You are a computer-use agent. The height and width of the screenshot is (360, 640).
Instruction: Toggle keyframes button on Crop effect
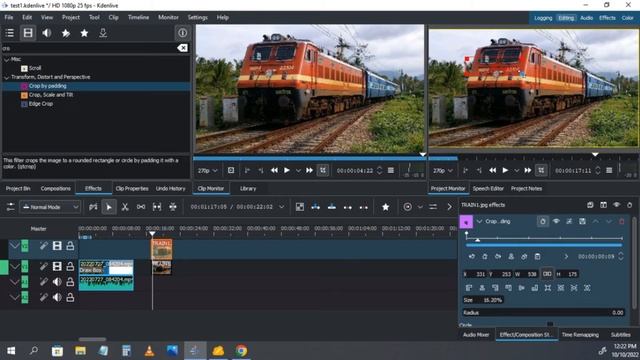(x=542, y=221)
